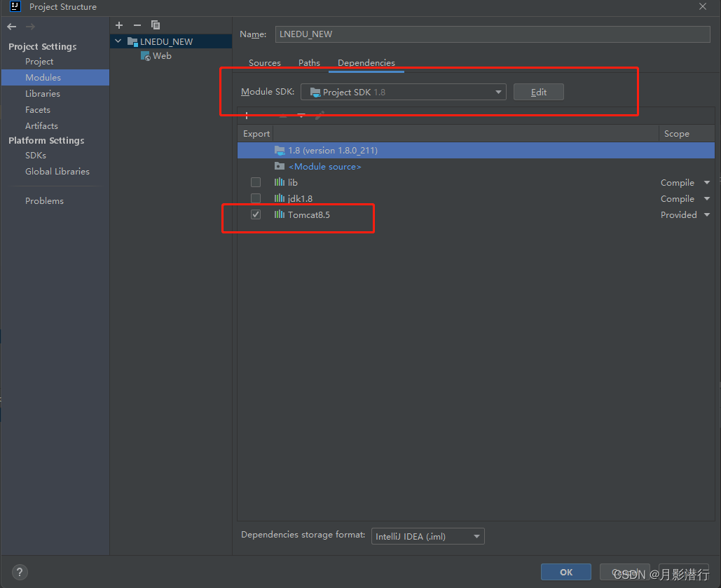Screen dimensions: 721x588
Task: Open the Problems page
Action: tap(44, 200)
